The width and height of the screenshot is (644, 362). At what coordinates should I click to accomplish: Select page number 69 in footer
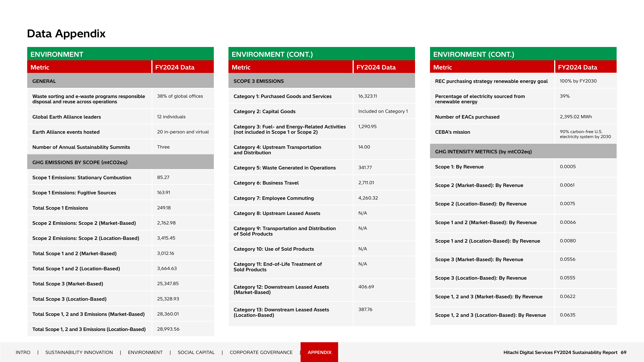point(624,352)
